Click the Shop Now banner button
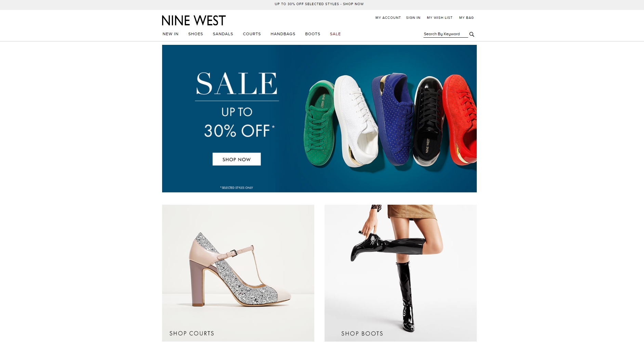 coord(237,159)
